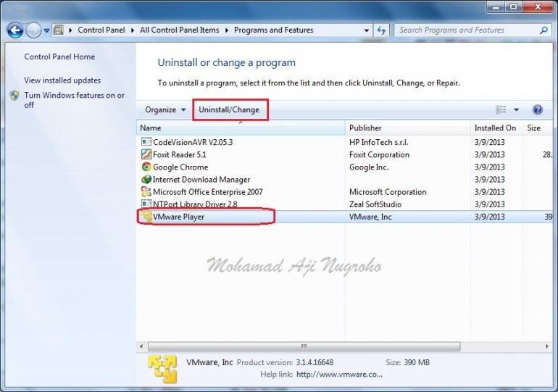Go back with the Back arrow button
This screenshot has height=392, width=558.
[15, 30]
